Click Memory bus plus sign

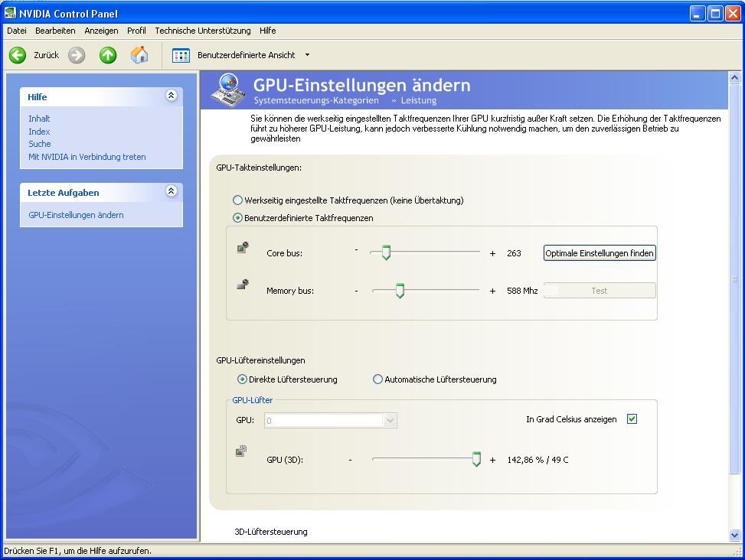pyautogui.click(x=492, y=291)
